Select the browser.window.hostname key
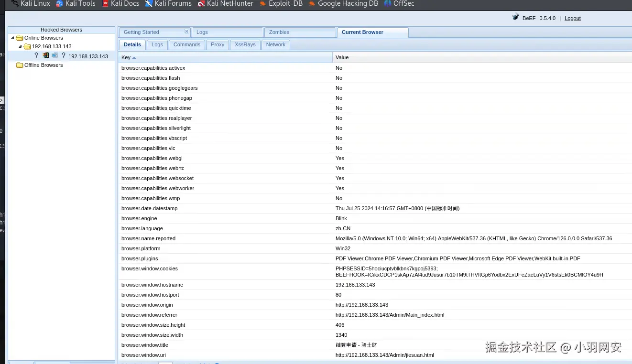Image resolution: width=632 pixels, height=364 pixels. point(152,285)
